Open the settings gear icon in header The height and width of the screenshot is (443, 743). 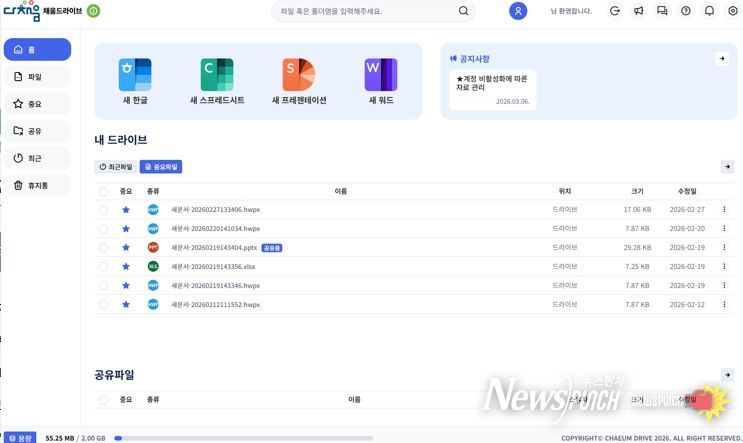732,11
